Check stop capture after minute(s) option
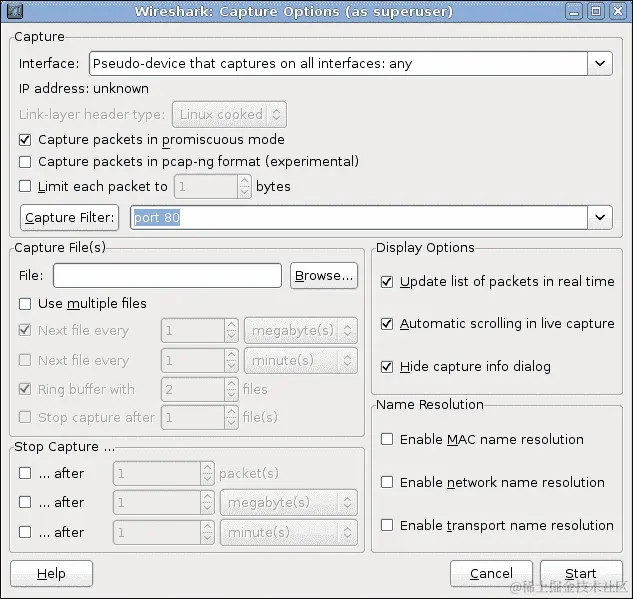The height and width of the screenshot is (599, 633). [25, 532]
